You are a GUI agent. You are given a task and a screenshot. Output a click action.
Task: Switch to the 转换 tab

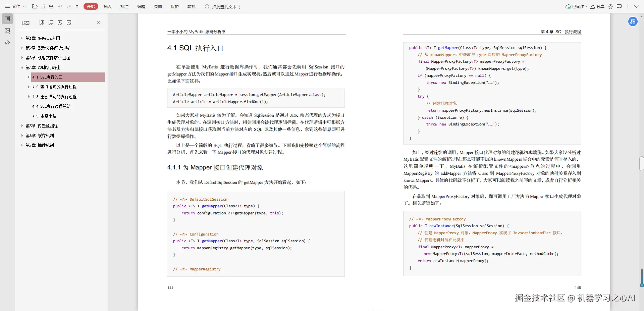point(192,6)
